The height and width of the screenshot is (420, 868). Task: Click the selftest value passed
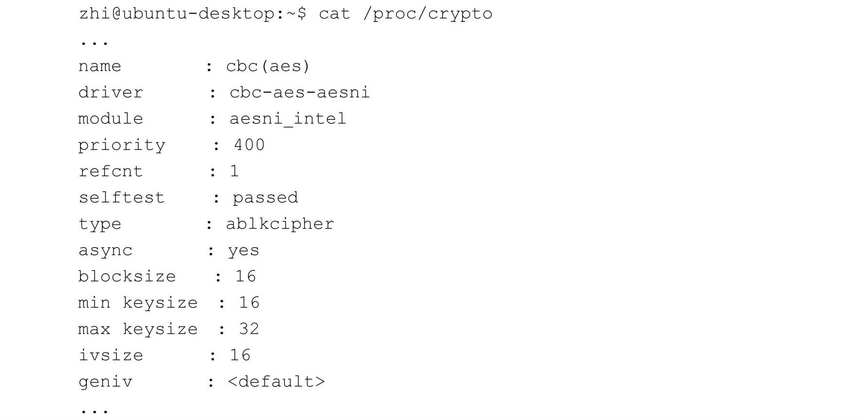point(265,198)
